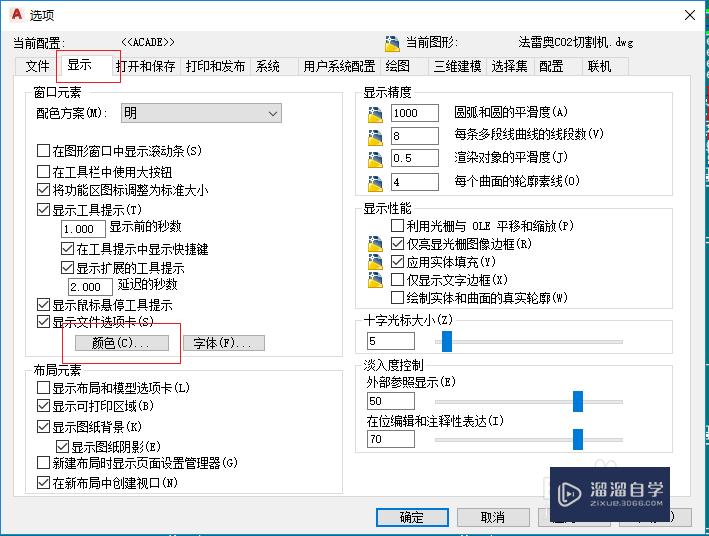Toggle 在工具提示中显示快捷键 checkbox

(67, 248)
